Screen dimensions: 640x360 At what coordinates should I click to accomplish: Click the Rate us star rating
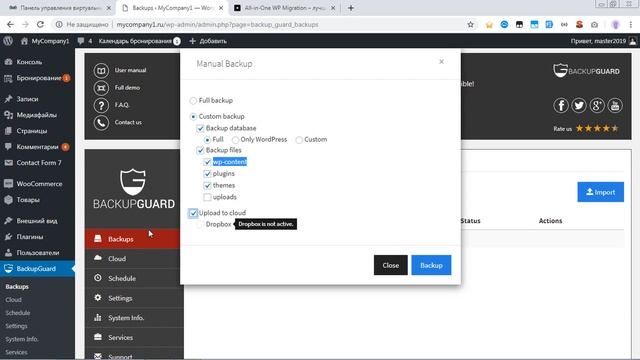point(597,129)
